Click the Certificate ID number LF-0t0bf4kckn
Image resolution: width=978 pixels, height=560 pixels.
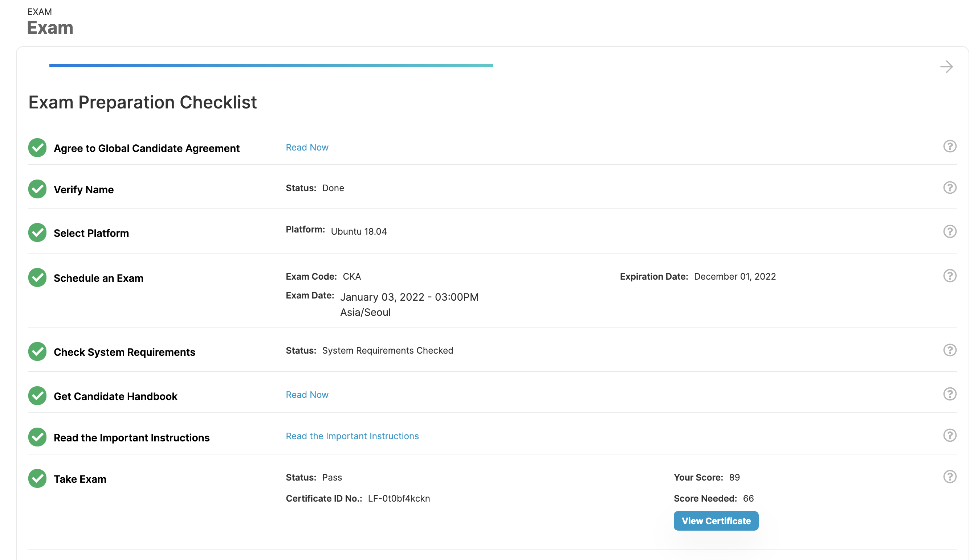(399, 498)
